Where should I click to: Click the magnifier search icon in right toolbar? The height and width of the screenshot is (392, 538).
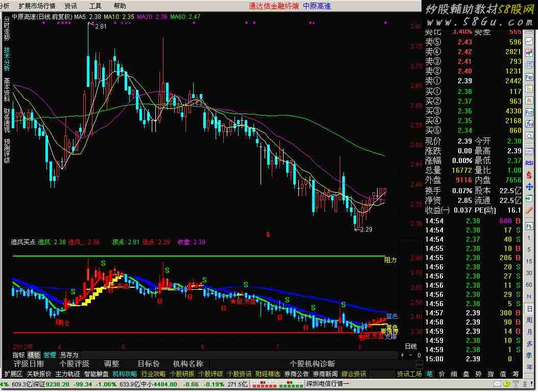tap(529, 136)
